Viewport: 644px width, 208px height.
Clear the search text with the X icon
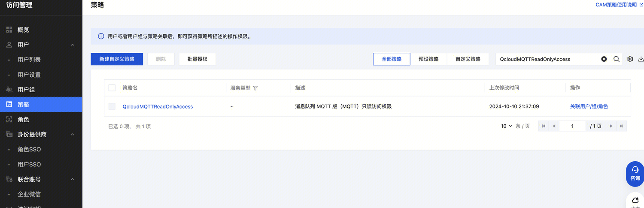[604, 59]
